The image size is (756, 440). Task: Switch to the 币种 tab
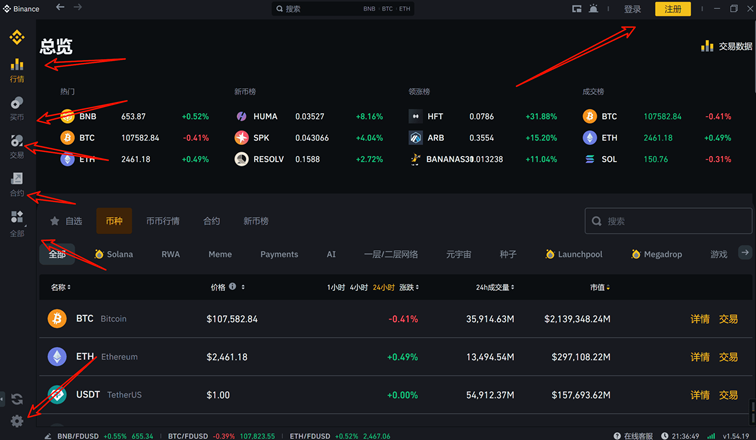coord(114,221)
